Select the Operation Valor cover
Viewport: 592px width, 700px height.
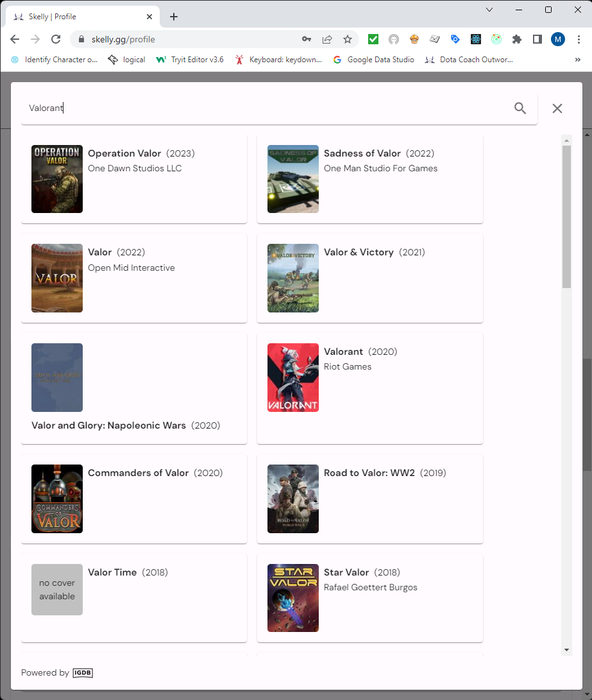(x=57, y=179)
